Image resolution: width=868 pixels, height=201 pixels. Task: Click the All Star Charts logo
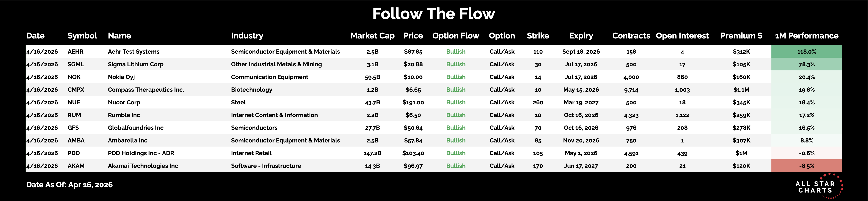[818, 186]
